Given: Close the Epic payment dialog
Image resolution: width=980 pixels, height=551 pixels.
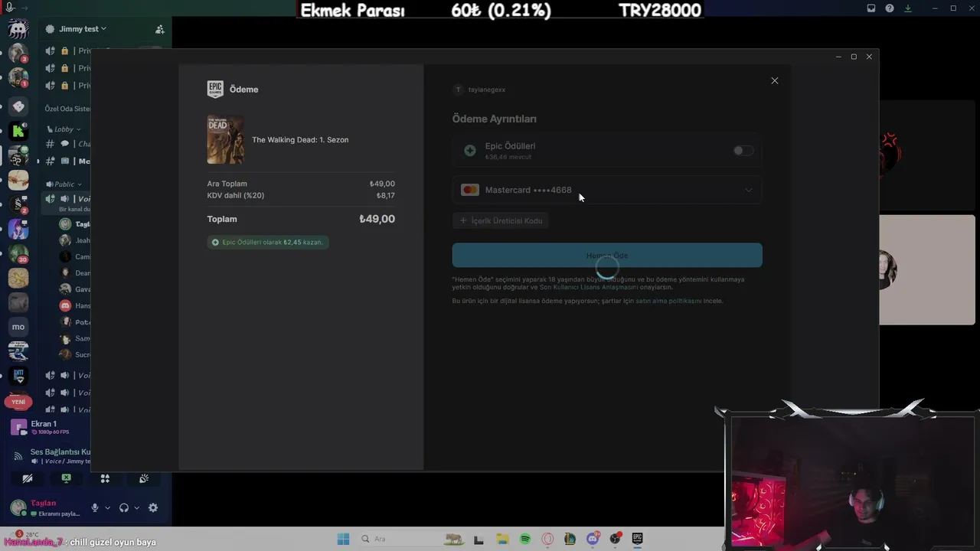Looking at the screenshot, I should pos(775,80).
